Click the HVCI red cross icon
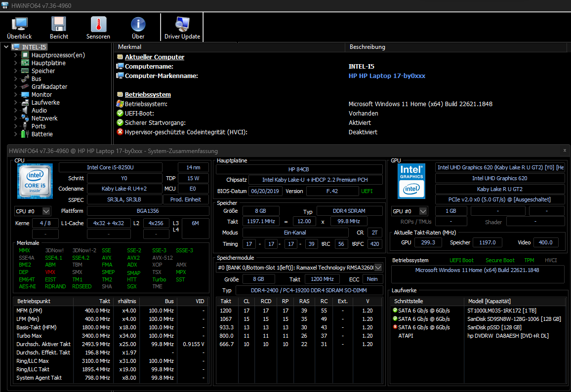The height and width of the screenshot is (392, 571). 120,132
